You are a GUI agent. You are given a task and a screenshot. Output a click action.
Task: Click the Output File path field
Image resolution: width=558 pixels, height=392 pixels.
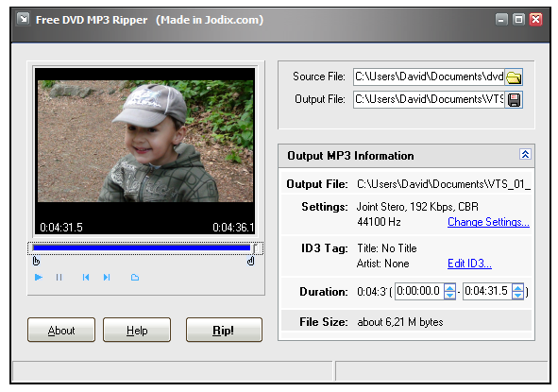pos(429,100)
